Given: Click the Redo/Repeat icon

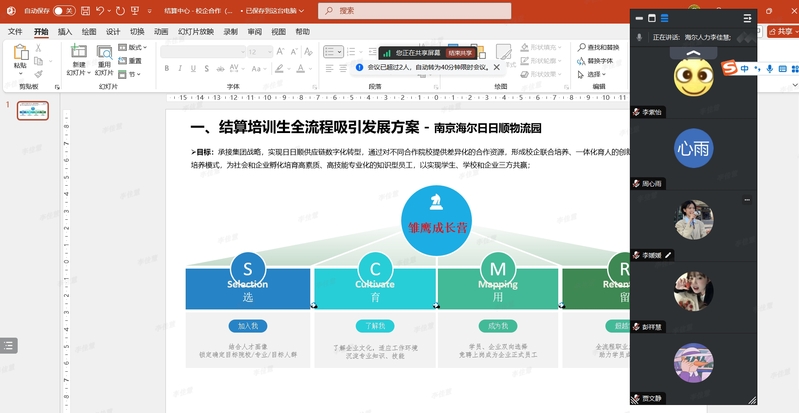Looking at the screenshot, I should (x=120, y=11).
